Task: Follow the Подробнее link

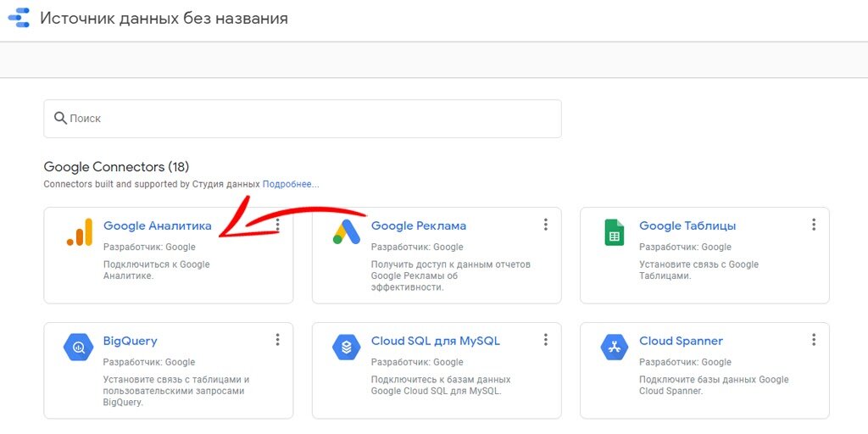Action: [291, 184]
